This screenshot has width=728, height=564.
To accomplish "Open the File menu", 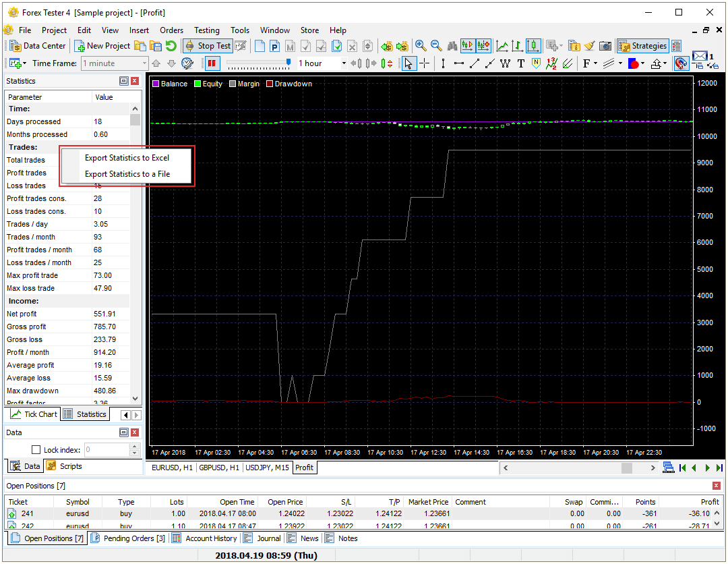I will pyautogui.click(x=25, y=30).
